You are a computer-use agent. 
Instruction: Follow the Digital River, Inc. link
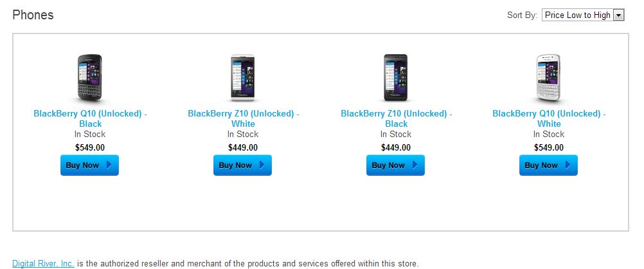(43, 263)
